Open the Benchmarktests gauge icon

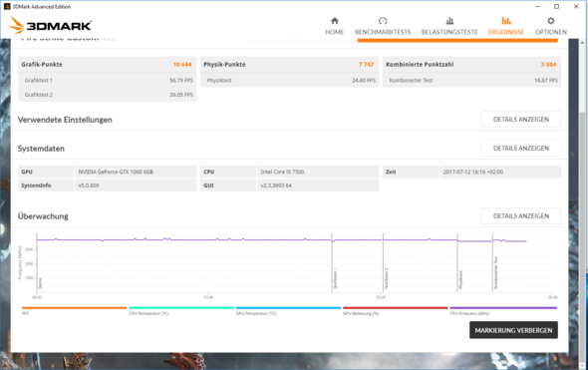click(383, 21)
